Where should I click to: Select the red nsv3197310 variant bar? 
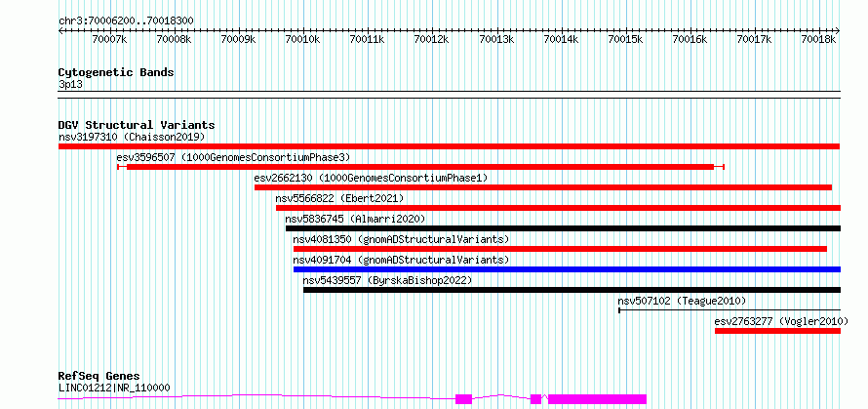pos(449,146)
